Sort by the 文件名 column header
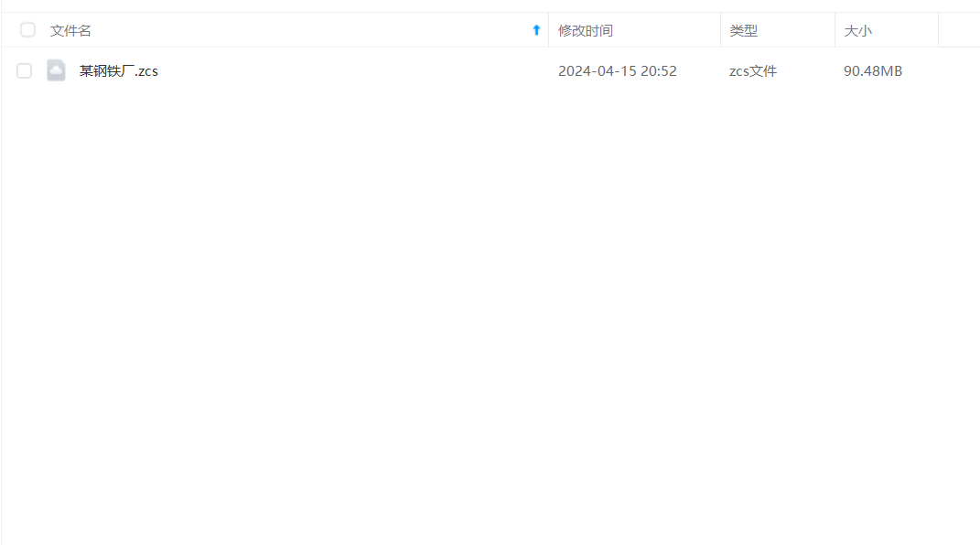 (70, 30)
